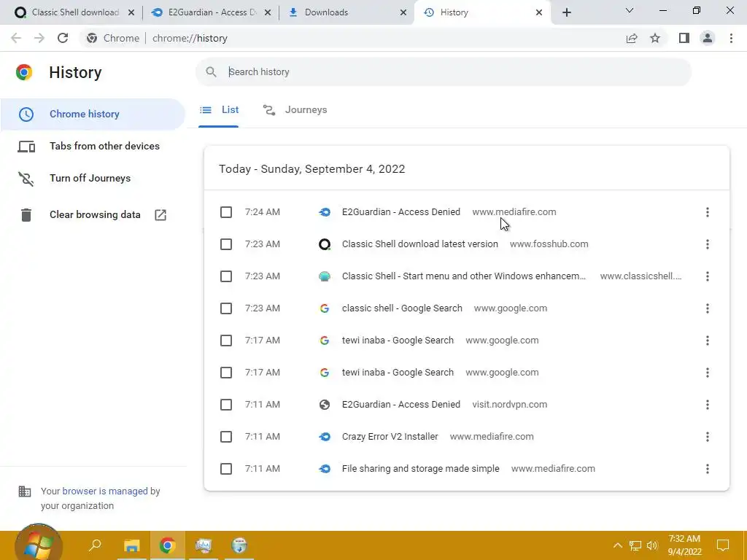
Task: Open more actions for classic shell Google Search
Action: tap(708, 308)
